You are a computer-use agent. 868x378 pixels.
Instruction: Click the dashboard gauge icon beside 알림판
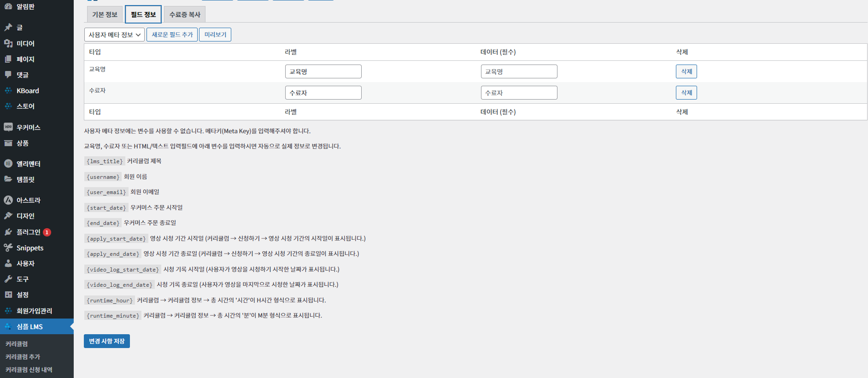[8, 6]
